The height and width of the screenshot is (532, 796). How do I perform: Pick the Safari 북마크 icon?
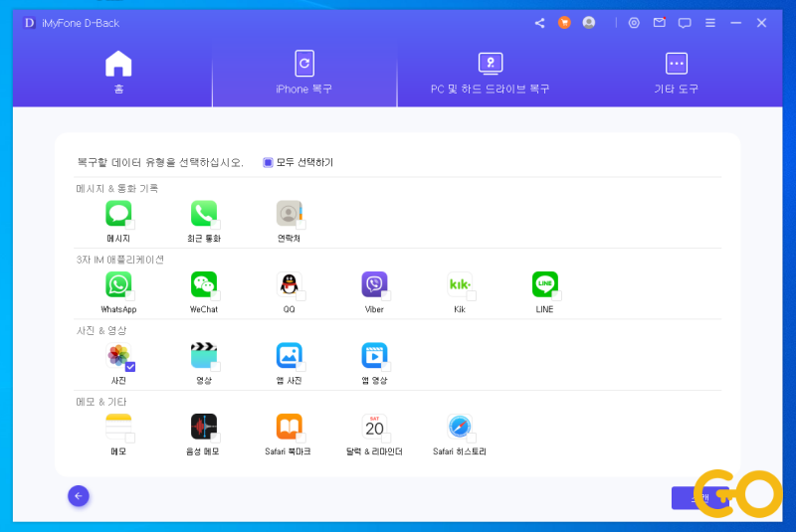(x=289, y=426)
